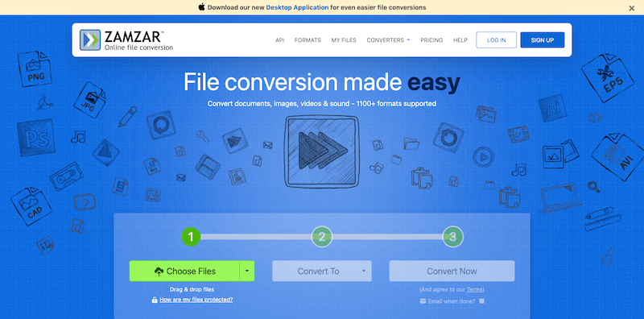Viewport: 644px width, 319px height.
Task: Open the Choose Files source dropdown arrow
Action: [x=247, y=271]
